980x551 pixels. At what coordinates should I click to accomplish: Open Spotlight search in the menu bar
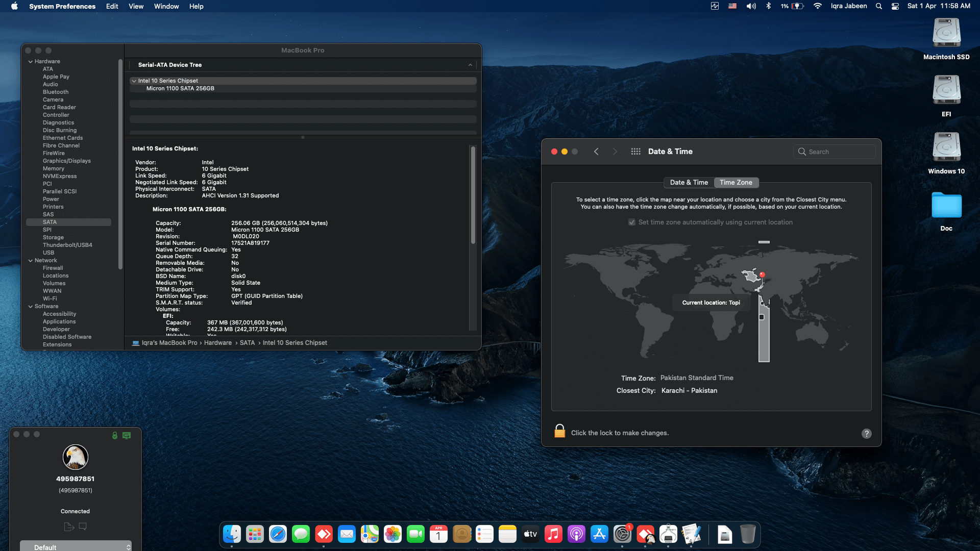click(x=878, y=6)
